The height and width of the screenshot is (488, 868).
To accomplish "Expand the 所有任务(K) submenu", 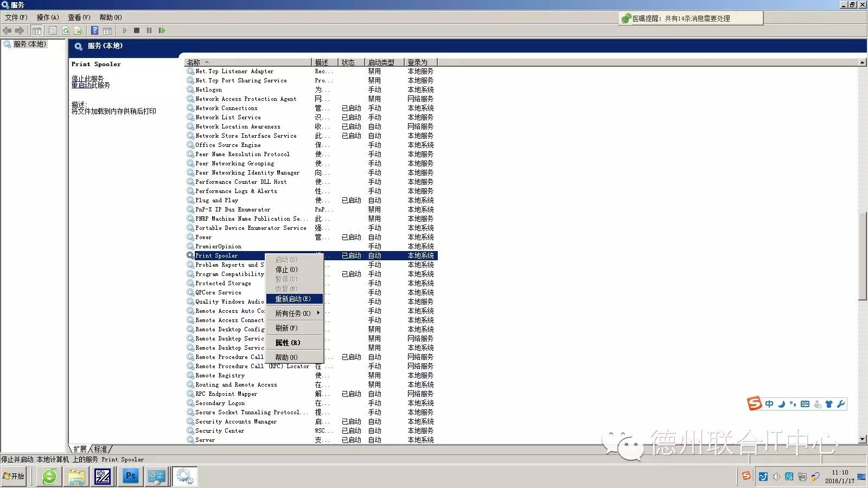I will (295, 313).
